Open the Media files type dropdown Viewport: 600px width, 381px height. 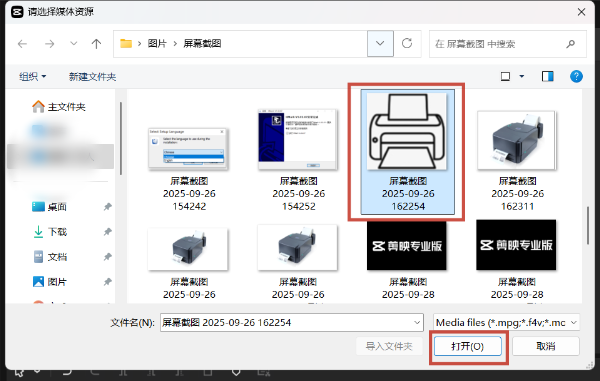click(506, 322)
